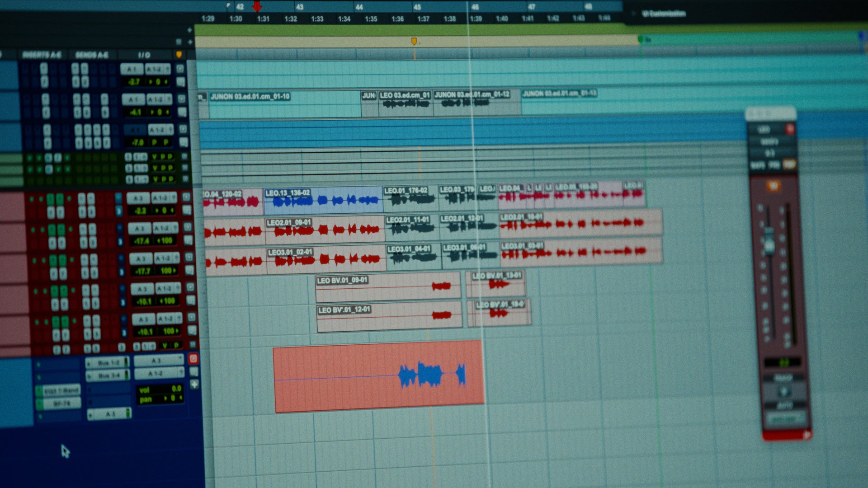Toggle the orange FMP button in the send window
This screenshot has width=868, height=488.
pos(789,164)
